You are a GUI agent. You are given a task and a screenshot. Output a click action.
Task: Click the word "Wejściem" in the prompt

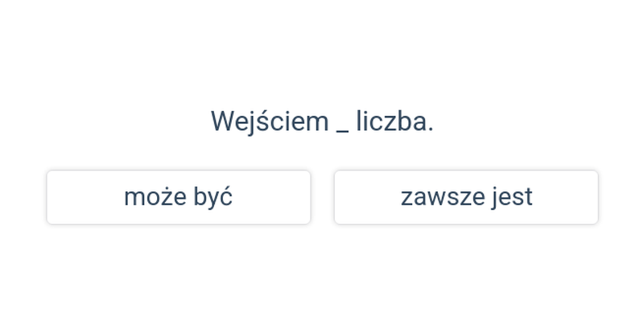(x=270, y=122)
